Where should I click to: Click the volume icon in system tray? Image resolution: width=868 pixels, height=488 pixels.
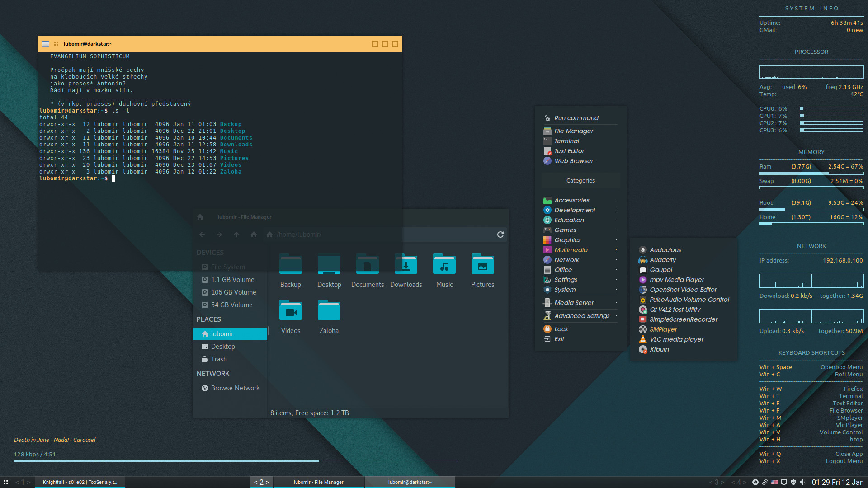802,482
